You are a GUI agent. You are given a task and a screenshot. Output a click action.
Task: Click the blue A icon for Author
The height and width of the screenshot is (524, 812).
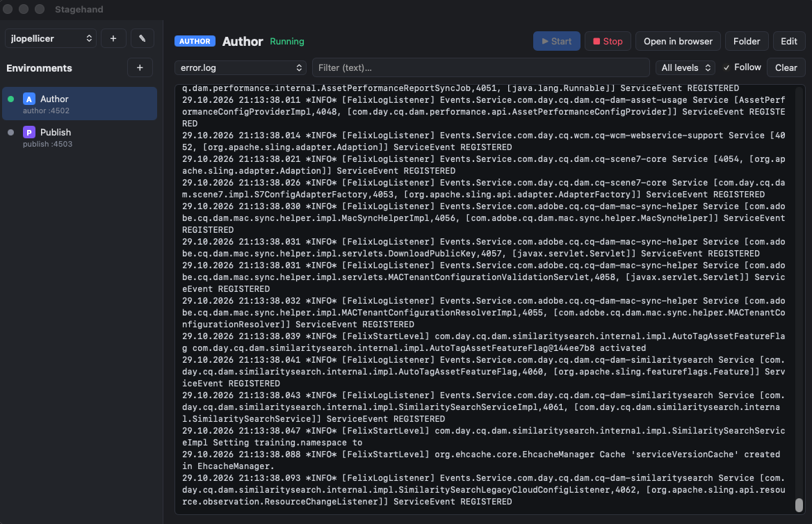[29, 99]
